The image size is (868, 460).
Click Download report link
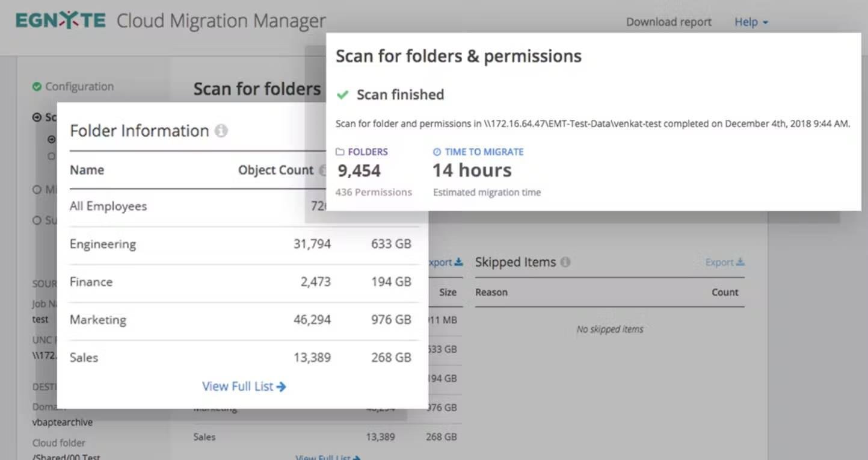pos(668,22)
